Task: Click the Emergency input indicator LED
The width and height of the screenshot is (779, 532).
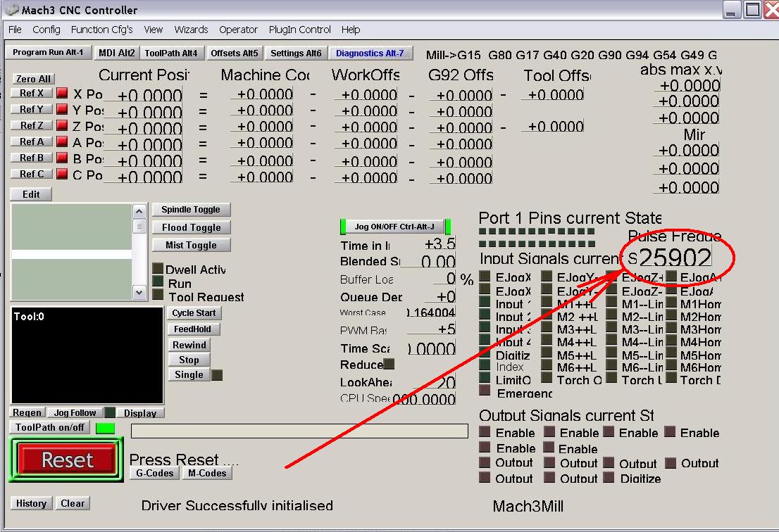Action: click(485, 391)
